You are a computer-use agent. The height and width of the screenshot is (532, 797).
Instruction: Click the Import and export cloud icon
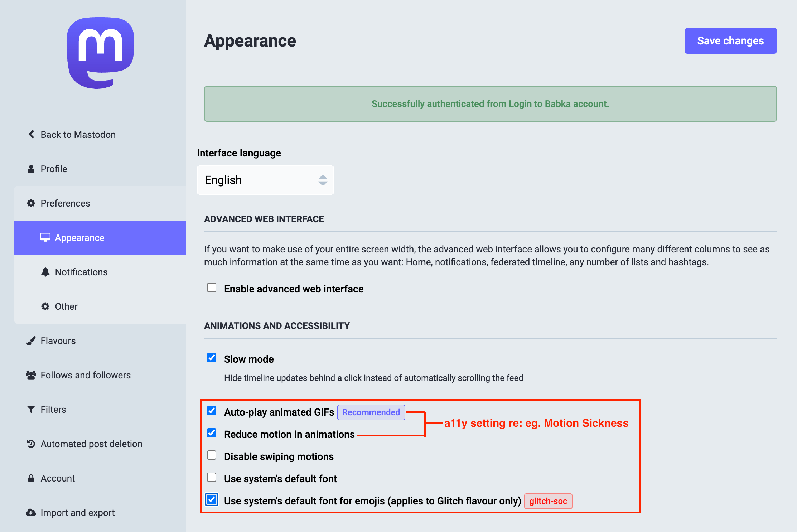[31, 512]
